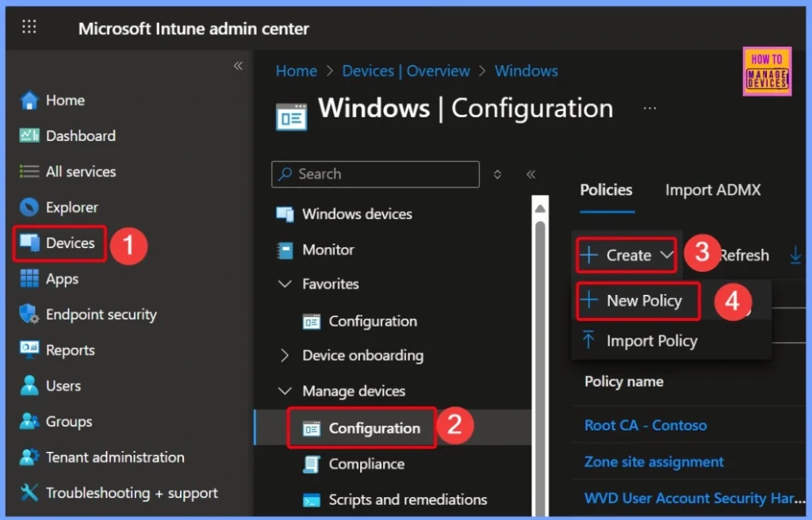Click the Dashboard chart icon
812x520 pixels.
click(x=29, y=136)
